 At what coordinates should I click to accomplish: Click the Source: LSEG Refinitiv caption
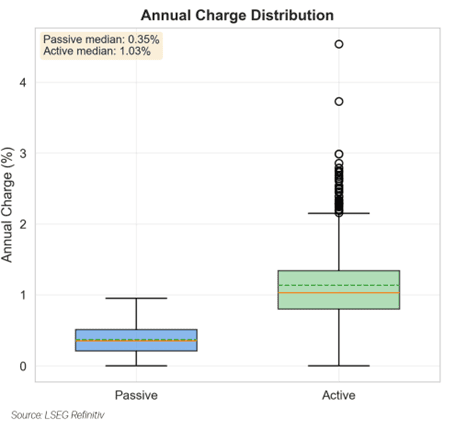coord(58,415)
